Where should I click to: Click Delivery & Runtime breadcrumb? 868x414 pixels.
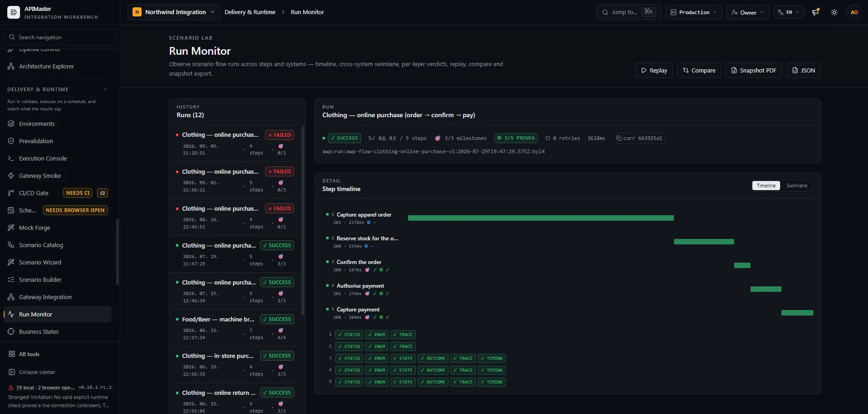pyautogui.click(x=250, y=12)
